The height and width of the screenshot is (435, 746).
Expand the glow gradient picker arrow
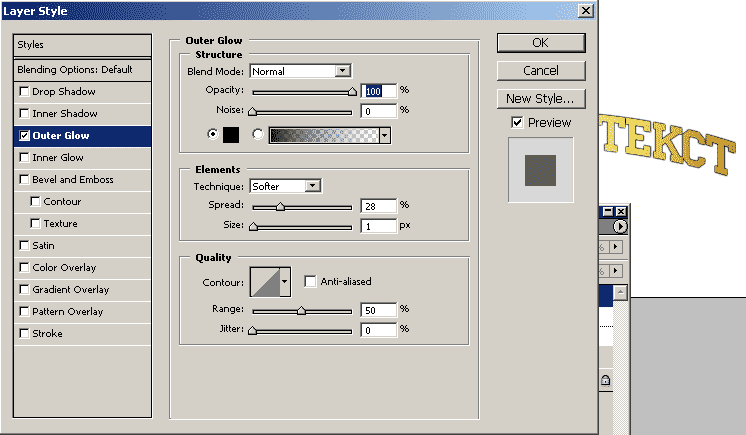pyautogui.click(x=385, y=135)
